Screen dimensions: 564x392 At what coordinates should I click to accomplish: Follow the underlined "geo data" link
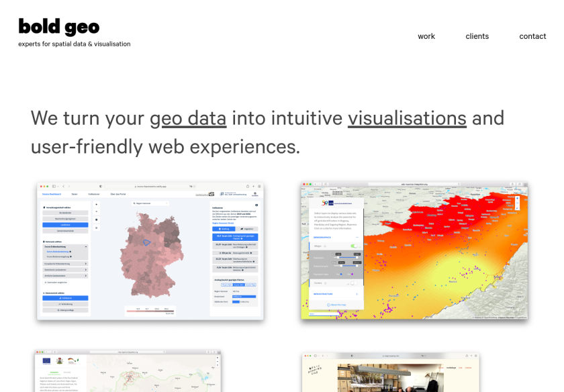pos(188,118)
